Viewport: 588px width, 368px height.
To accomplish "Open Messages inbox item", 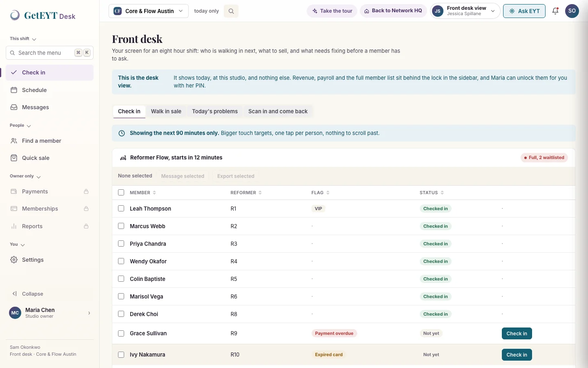I will point(49,107).
